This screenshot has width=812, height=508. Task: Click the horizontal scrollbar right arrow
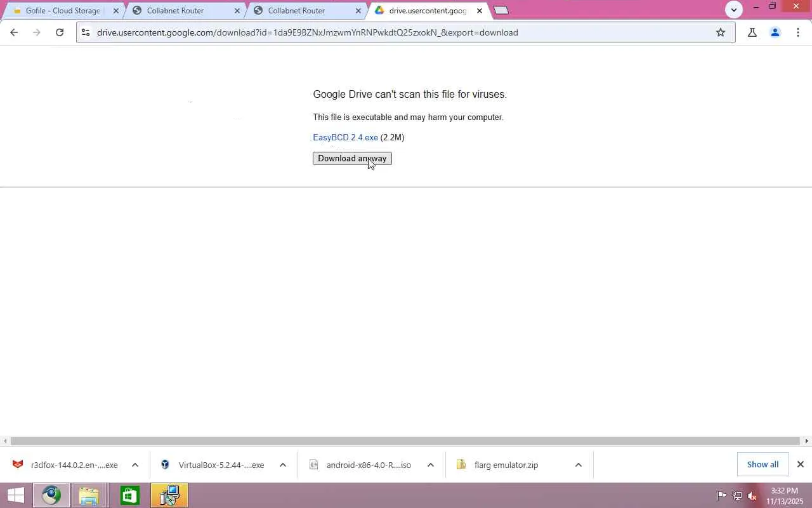pos(806,441)
